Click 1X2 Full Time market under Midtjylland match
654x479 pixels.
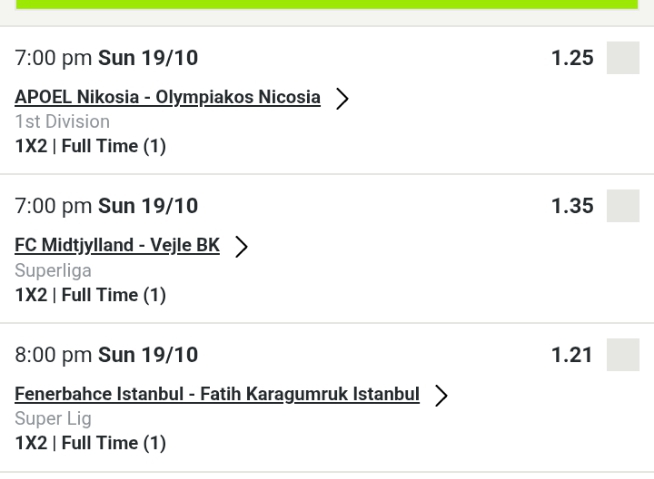click(90, 295)
